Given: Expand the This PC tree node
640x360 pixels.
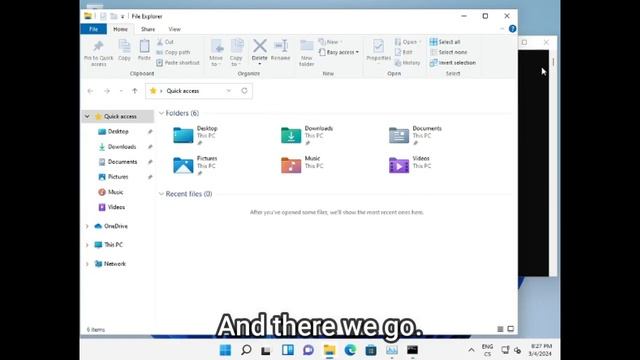Looking at the screenshot, I should click(87, 245).
